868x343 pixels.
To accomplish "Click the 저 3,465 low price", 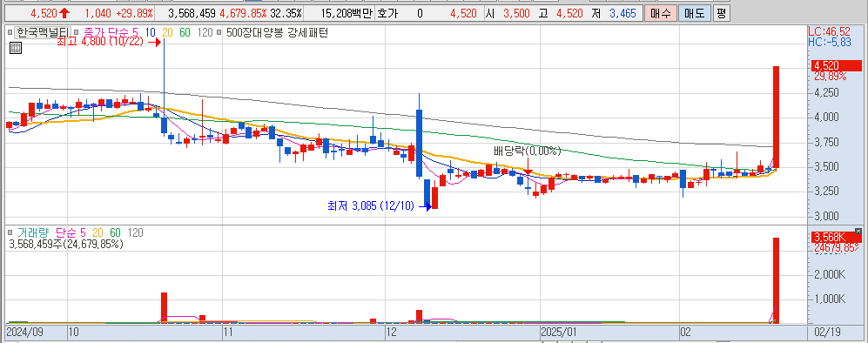I will [x=614, y=13].
